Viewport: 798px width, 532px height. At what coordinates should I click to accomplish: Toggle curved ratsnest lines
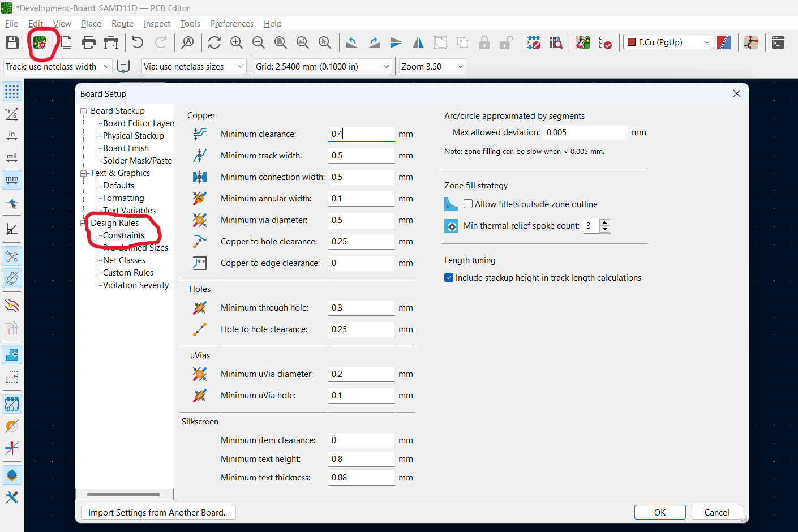click(12, 278)
